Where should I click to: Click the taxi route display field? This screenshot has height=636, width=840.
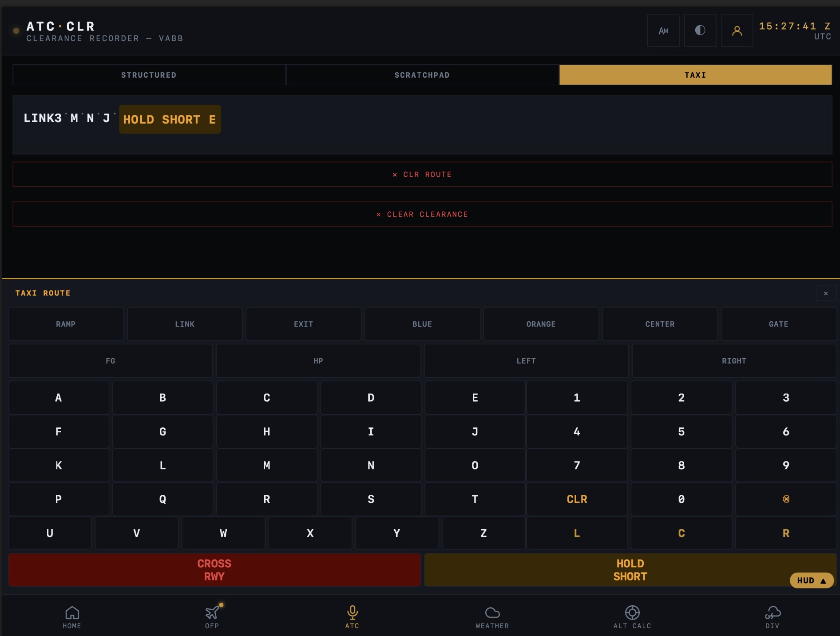422,125
